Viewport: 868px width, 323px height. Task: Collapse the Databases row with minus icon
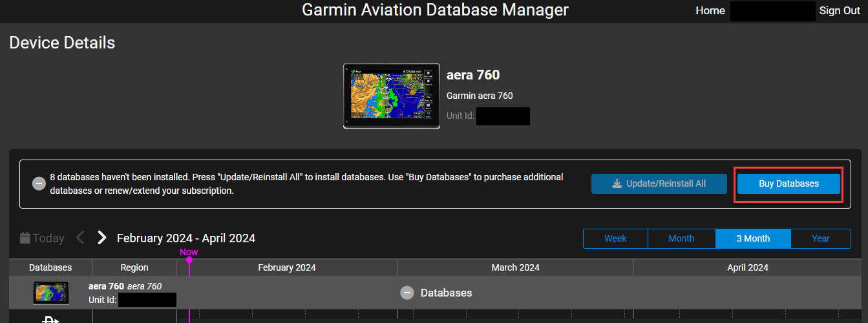coord(407,293)
